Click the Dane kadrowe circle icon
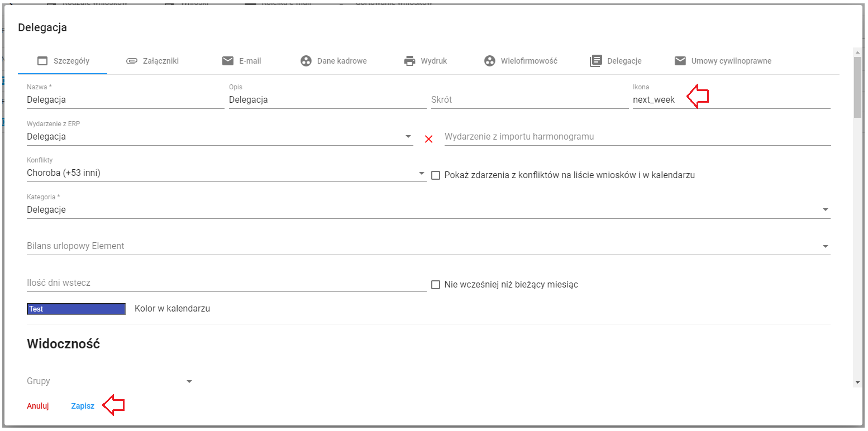Screen dimensions: 868x431 (306, 61)
